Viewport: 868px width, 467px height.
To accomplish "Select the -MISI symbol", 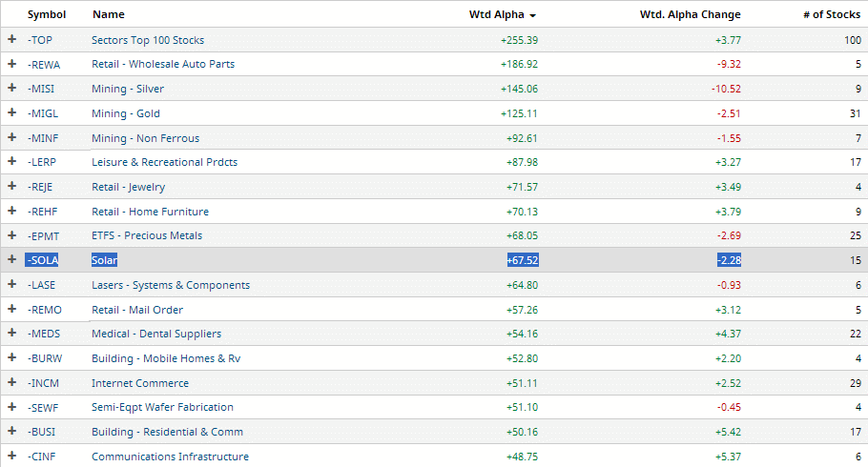I will tap(41, 89).
